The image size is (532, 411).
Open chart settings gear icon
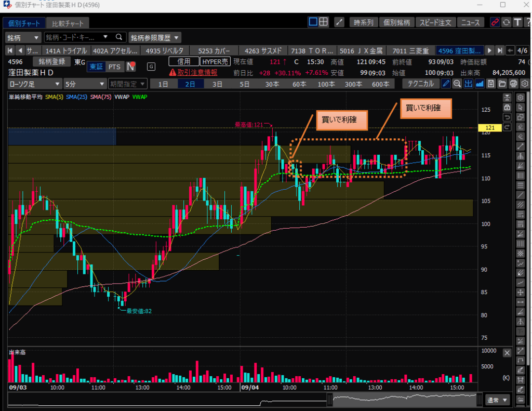[x=524, y=84]
